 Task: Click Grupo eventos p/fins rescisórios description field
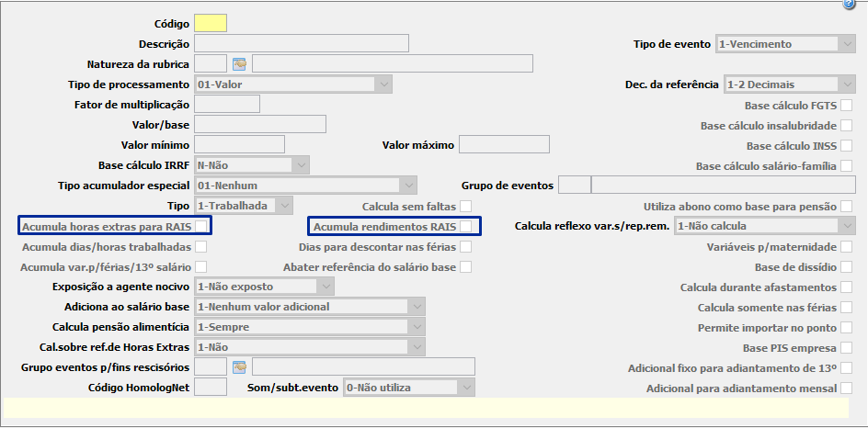(x=363, y=366)
